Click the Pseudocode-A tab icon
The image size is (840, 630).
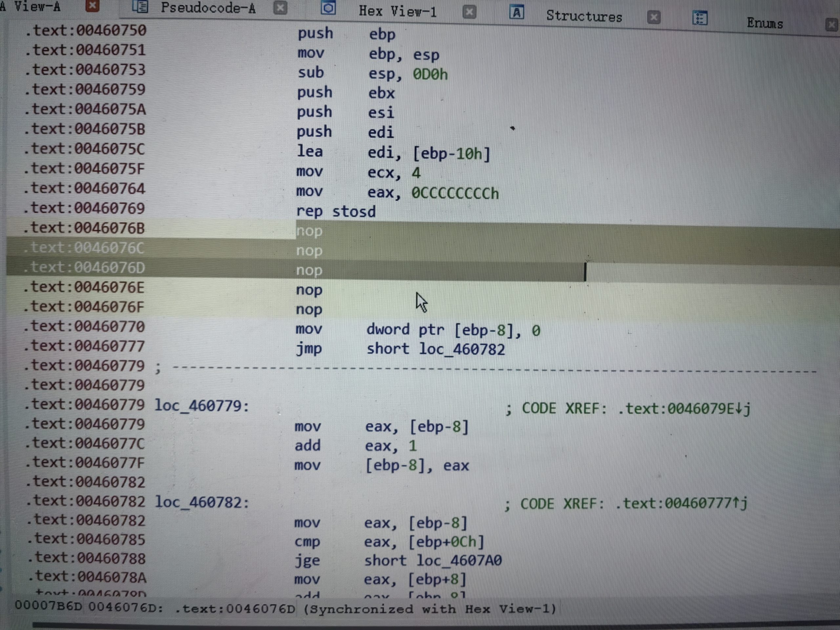pos(140,7)
